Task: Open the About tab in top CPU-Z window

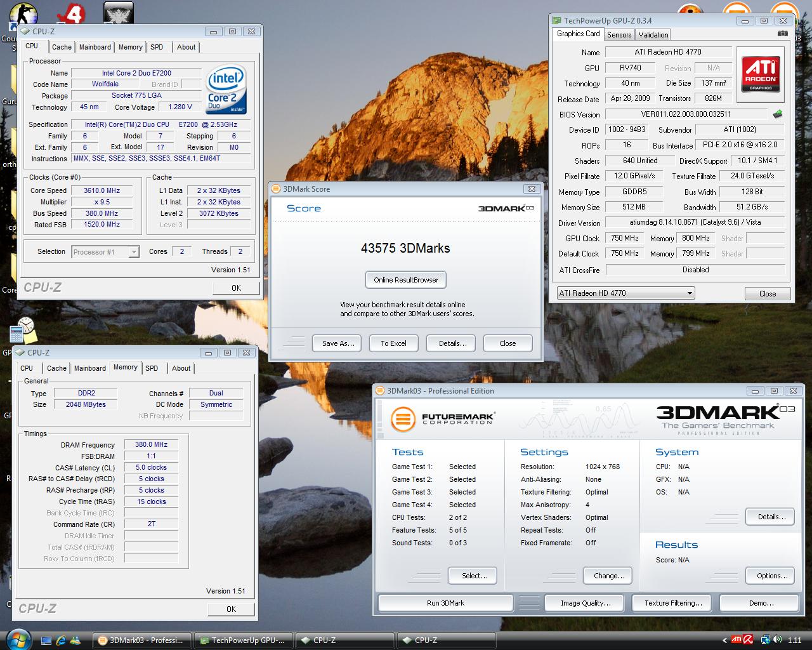Action: coord(186,47)
